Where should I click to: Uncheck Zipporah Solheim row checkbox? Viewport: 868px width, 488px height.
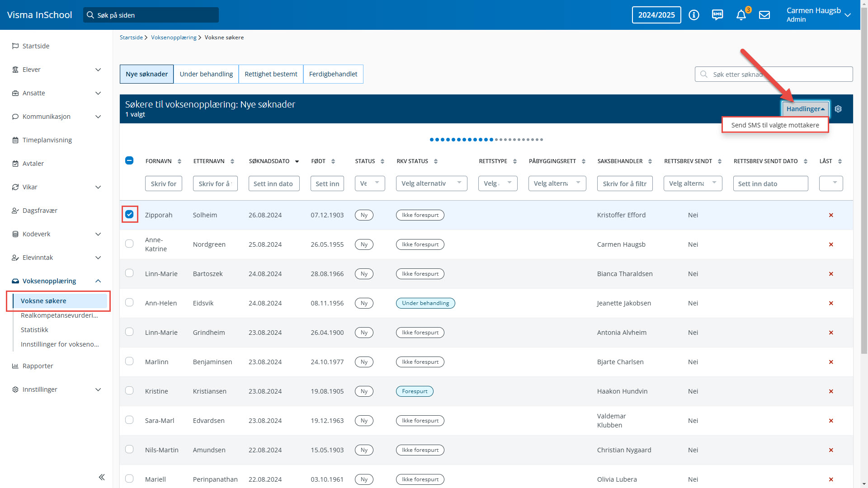(x=129, y=214)
